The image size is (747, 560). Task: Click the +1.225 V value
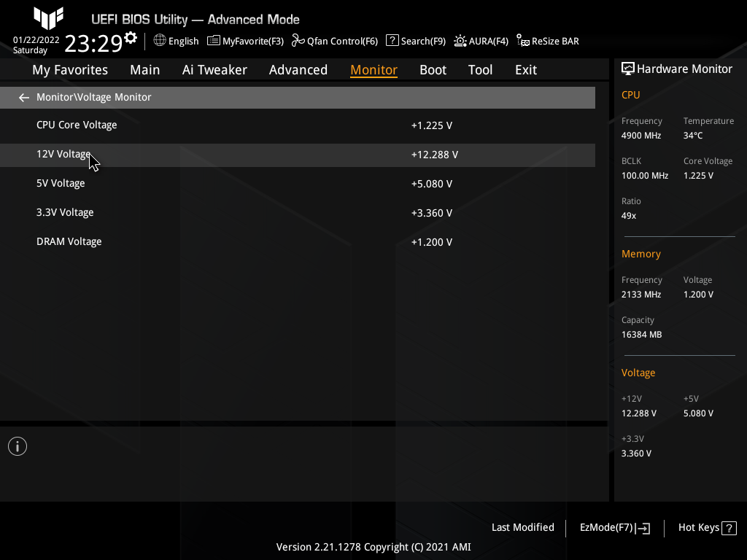tap(432, 125)
